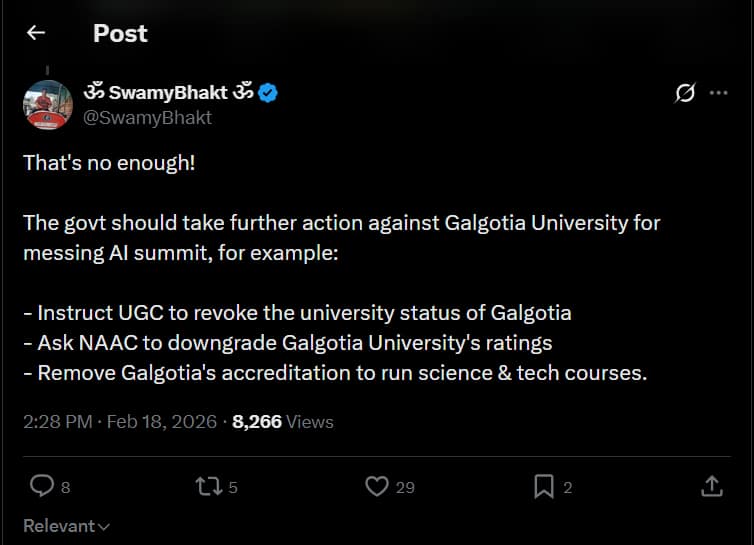Image resolution: width=754 pixels, height=545 pixels.
Task: Repost using the arrows icon
Action: click(208, 486)
